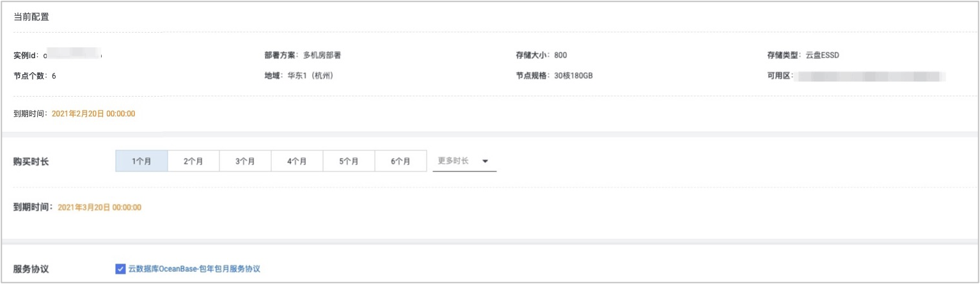Open the 更多时长 dropdown
The height and width of the screenshot is (284, 980).
pos(454,161)
